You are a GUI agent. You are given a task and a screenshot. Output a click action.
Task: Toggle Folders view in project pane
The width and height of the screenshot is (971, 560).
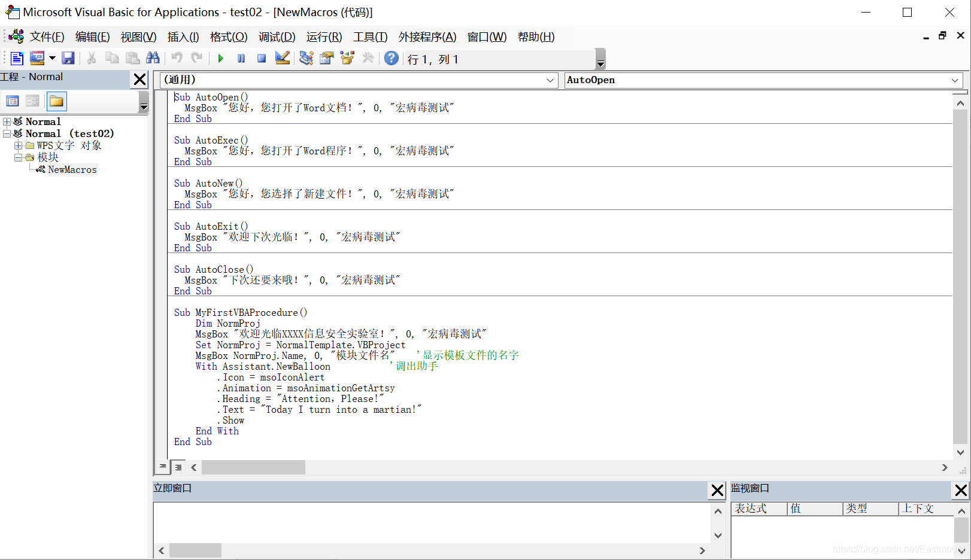click(56, 101)
